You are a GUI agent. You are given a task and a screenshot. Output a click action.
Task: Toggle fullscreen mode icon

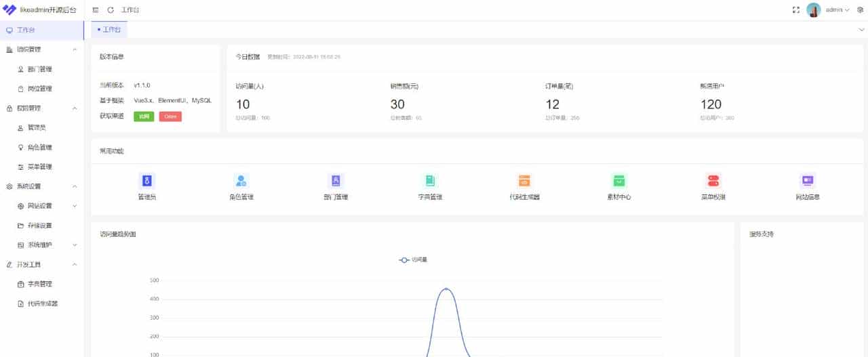pyautogui.click(x=796, y=10)
